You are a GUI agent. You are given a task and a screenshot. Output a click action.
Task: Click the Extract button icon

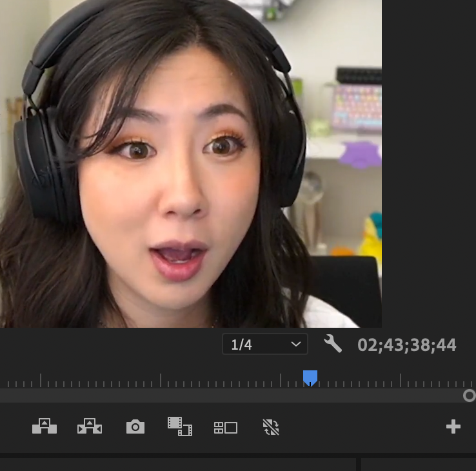pos(90,426)
